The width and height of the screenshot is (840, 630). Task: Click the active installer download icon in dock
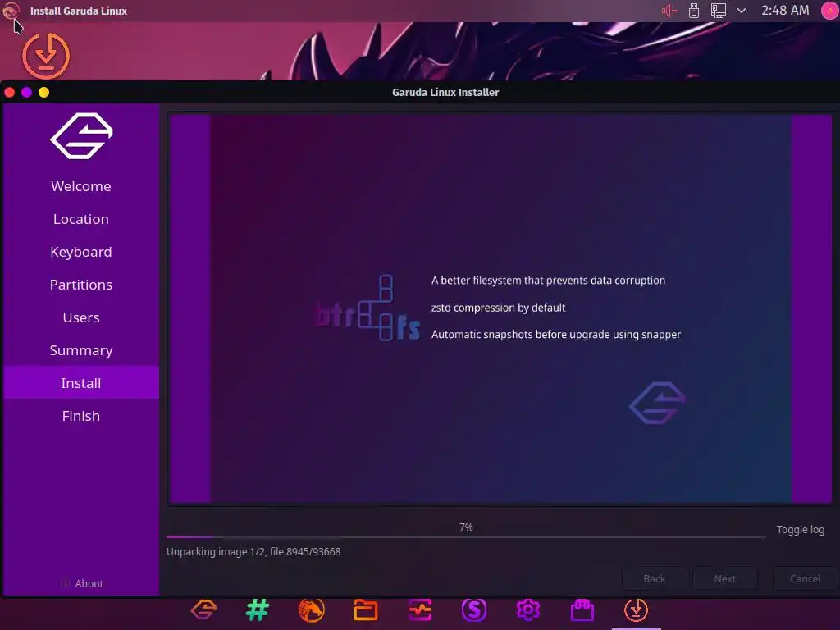click(636, 609)
